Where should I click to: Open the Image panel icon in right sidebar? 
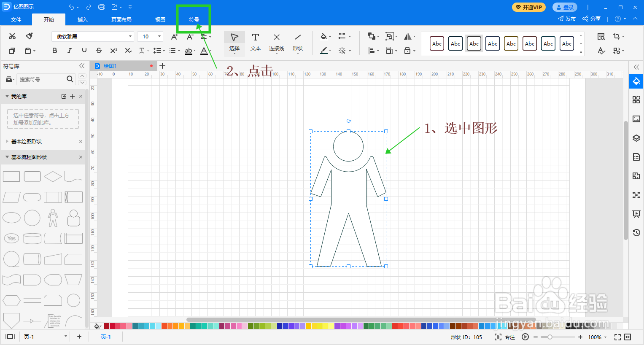(636, 119)
